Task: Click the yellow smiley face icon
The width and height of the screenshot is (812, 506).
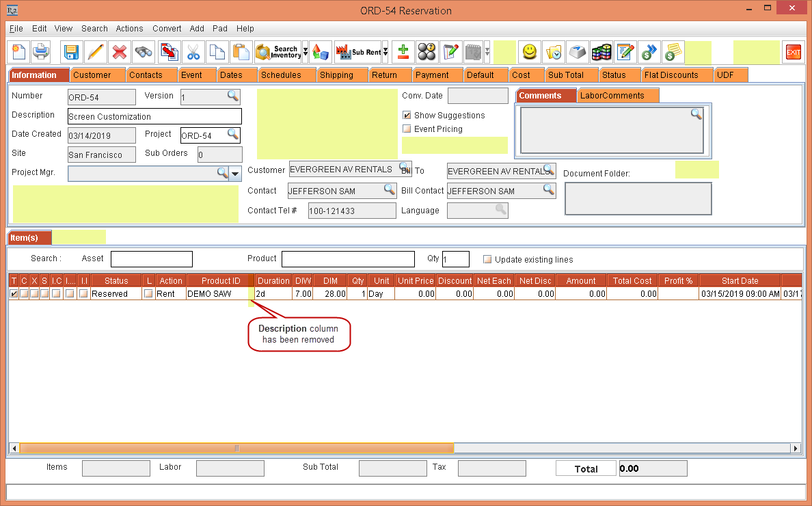Action: (x=529, y=52)
